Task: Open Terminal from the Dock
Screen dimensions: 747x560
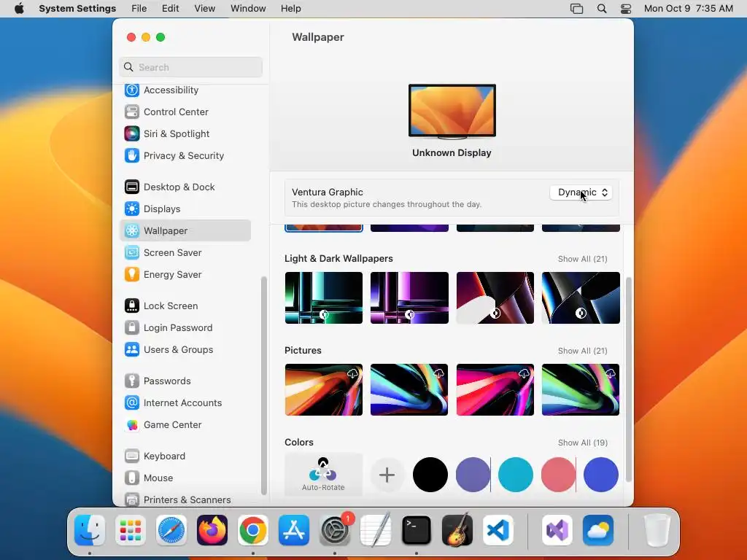Action: point(417,530)
